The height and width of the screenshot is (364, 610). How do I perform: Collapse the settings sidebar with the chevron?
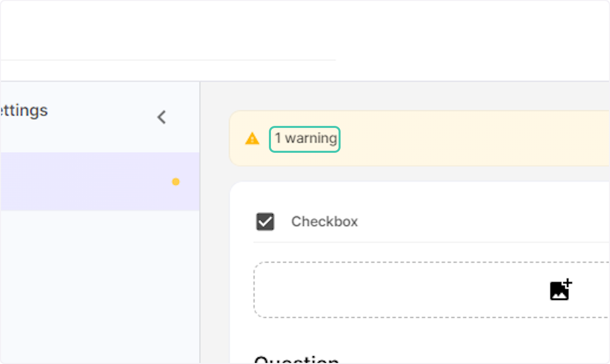pos(161,117)
